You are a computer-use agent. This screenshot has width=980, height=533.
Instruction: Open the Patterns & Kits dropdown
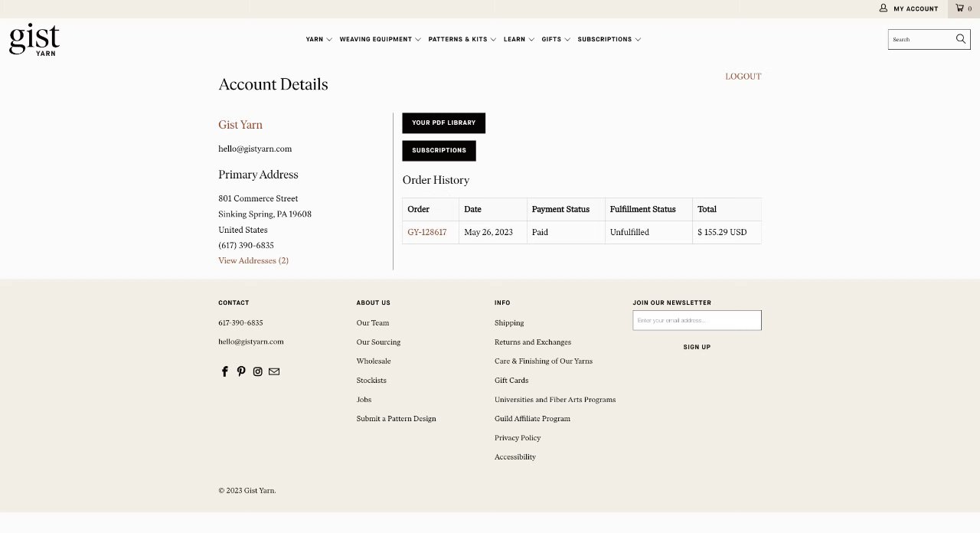tap(462, 39)
